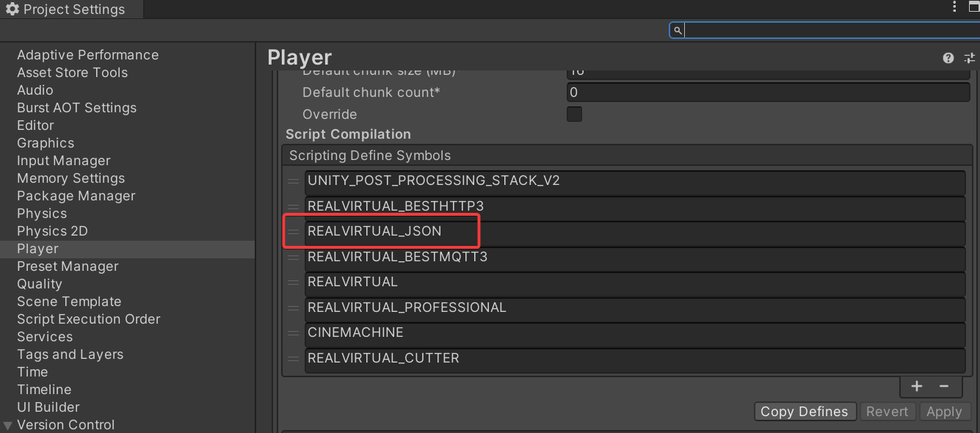This screenshot has width=980, height=433.
Task: Expand the Version Control tree item
Action: 8,425
